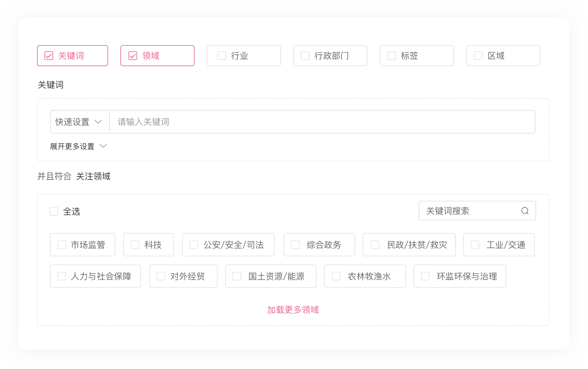Click the 加载更多领域 link
This screenshot has width=588, height=369.
click(x=293, y=310)
